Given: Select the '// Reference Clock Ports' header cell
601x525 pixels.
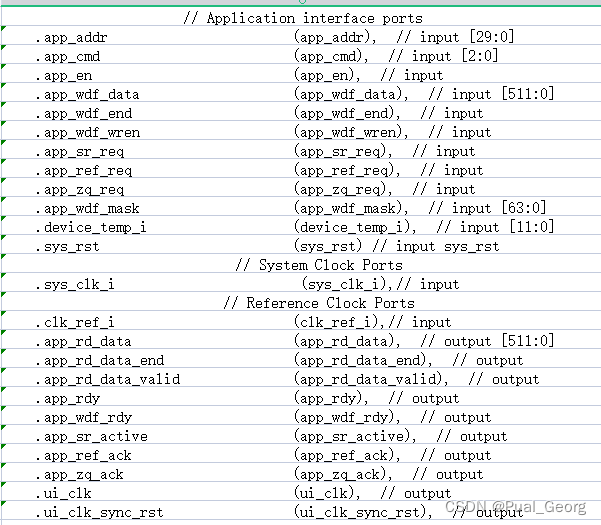Looking at the screenshot, I should point(319,303).
